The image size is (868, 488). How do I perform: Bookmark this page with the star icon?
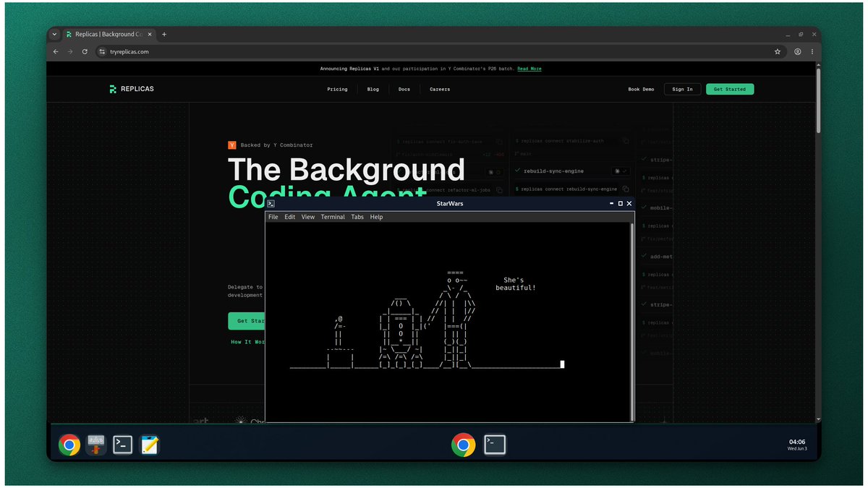pyautogui.click(x=778, y=51)
